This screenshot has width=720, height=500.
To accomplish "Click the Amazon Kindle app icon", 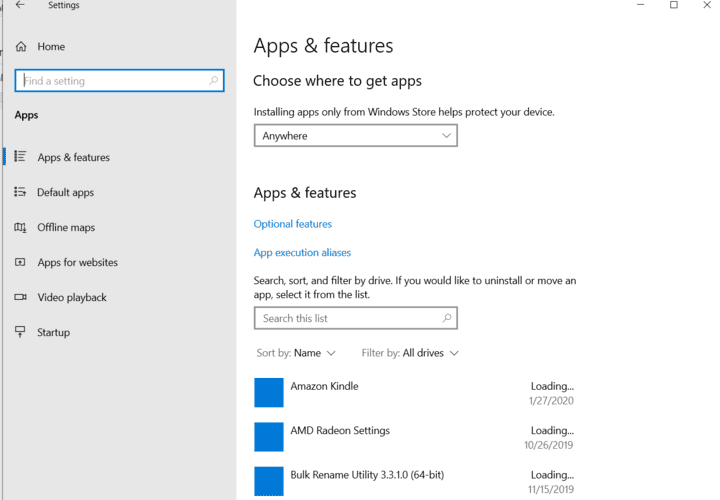I will [269, 392].
